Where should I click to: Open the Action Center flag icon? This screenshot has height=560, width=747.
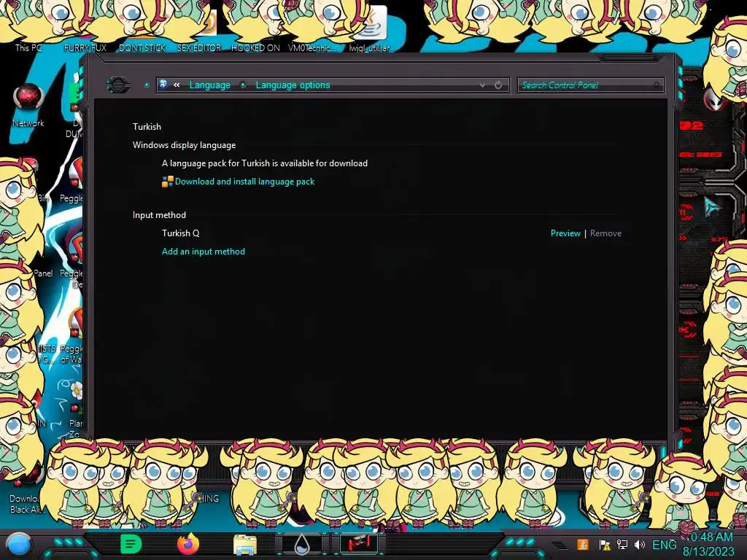click(605, 545)
